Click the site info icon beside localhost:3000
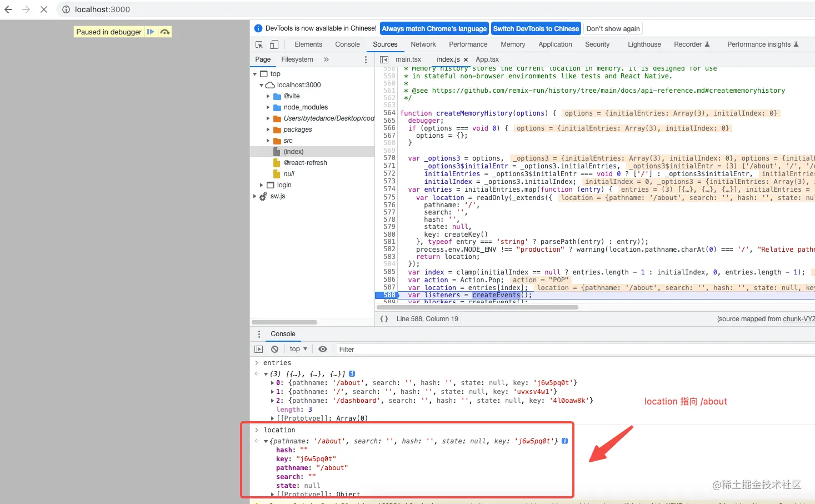The image size is (815, 504). point(66,9)
